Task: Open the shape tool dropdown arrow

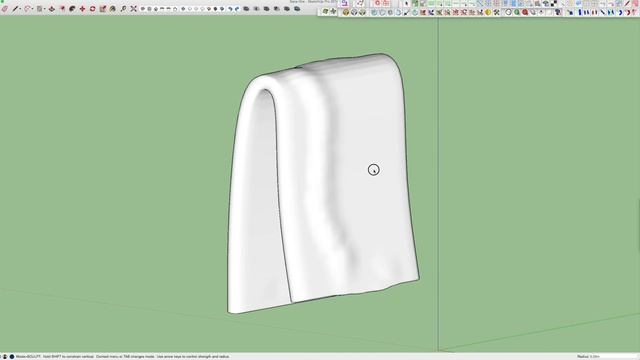Action: [44, 9]
